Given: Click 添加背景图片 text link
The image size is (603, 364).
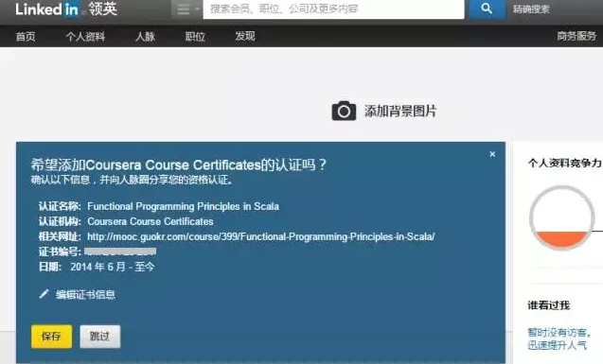Looking at the screenshot, I should tap(400, 112).
